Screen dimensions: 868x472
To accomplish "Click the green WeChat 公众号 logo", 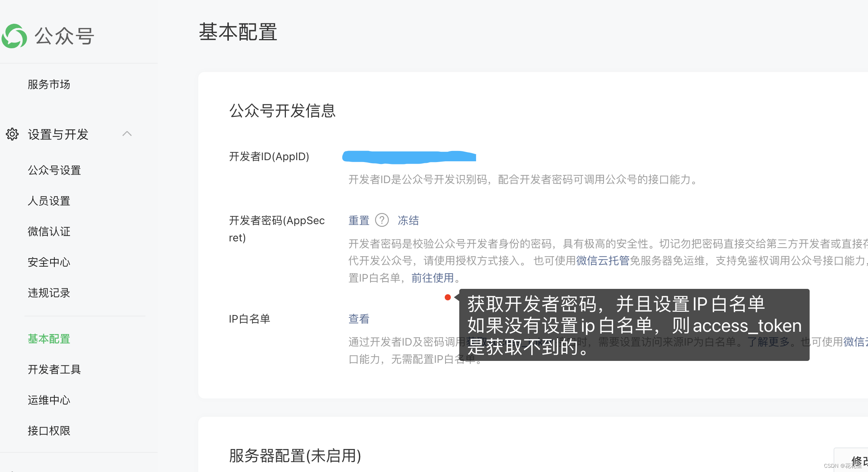I will [15, 36].
